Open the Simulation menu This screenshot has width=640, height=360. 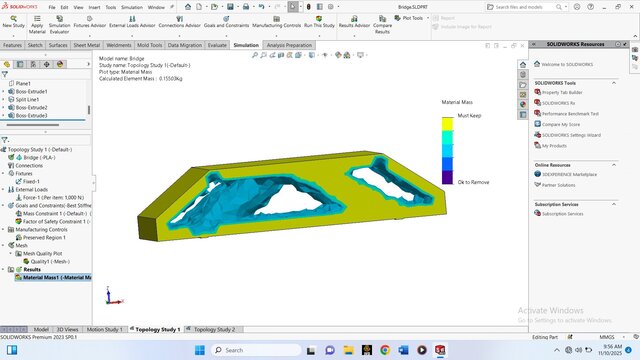point(132,7)
